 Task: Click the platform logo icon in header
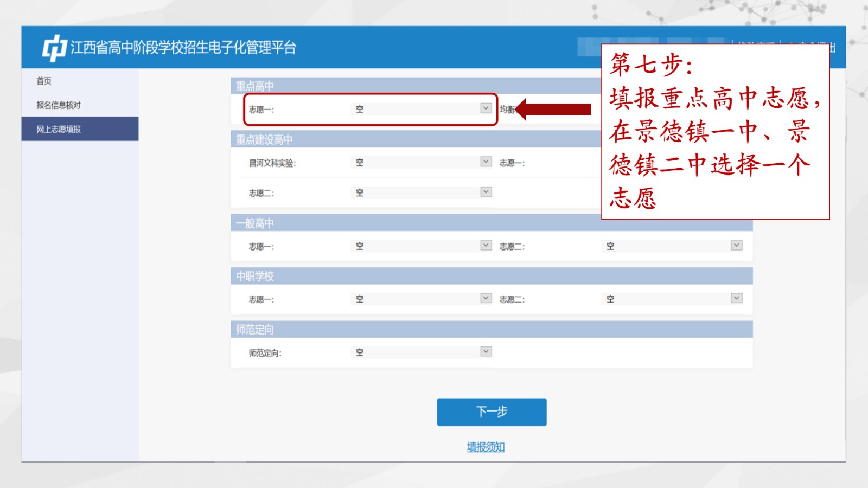coord(54,48)
